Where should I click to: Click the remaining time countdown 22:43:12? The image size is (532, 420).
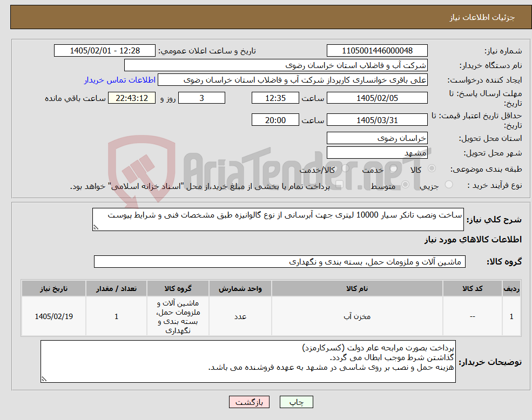(132, 98)
